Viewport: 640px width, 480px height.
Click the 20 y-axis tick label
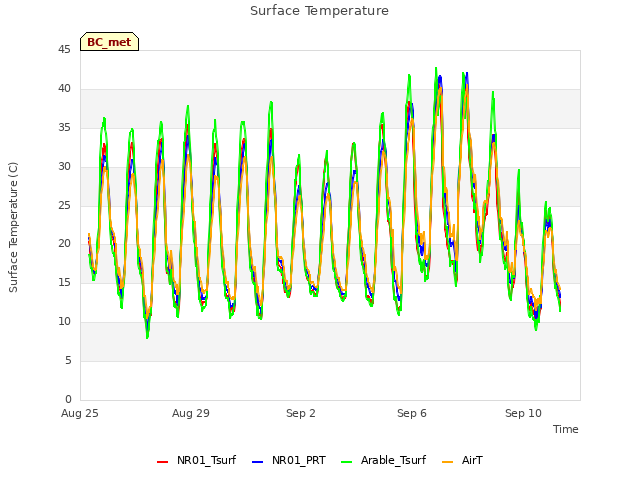(64, 244)
